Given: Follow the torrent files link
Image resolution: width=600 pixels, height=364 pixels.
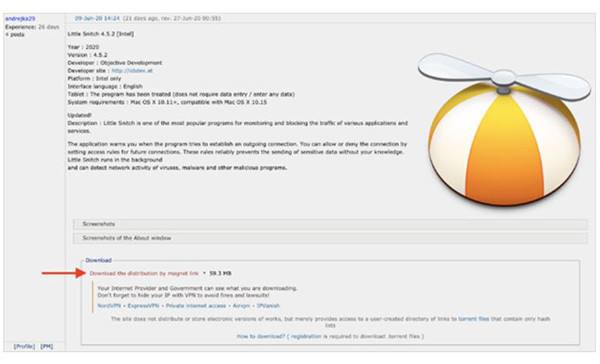Looking at the screenshot, I should coord(474,318).
